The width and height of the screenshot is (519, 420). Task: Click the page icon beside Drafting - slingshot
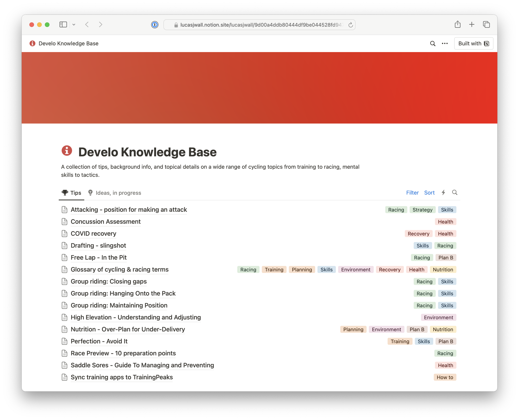tap(64, 246)
